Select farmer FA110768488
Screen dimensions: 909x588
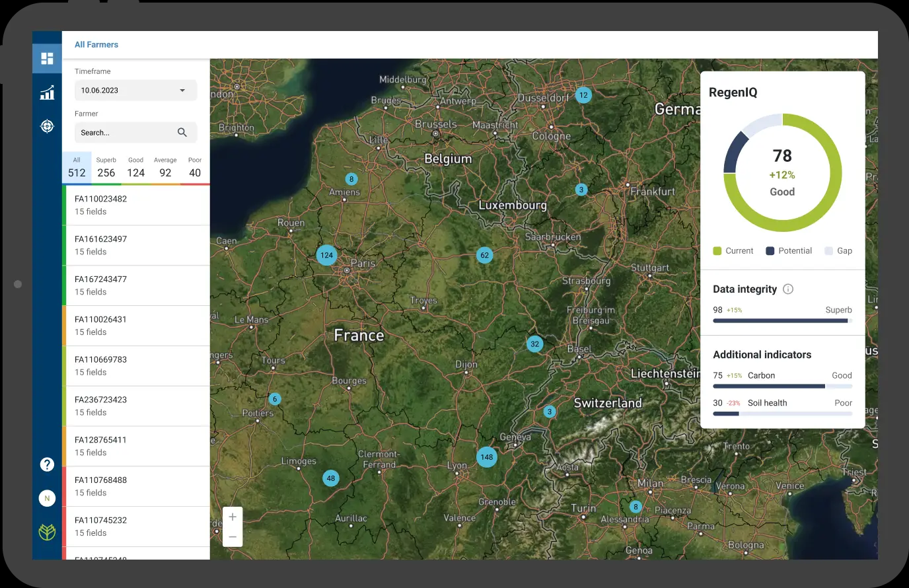tap(136, 486)
